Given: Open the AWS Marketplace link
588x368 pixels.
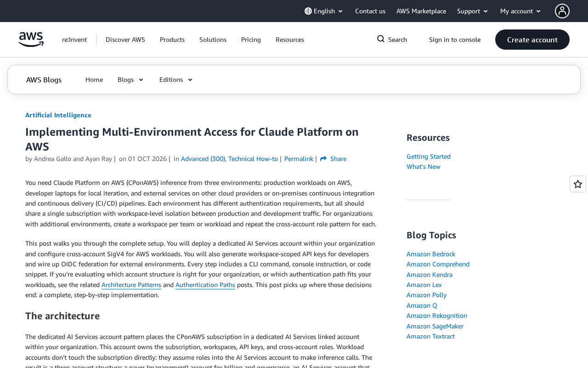Looking at the screenshot, I should [421, 11].
